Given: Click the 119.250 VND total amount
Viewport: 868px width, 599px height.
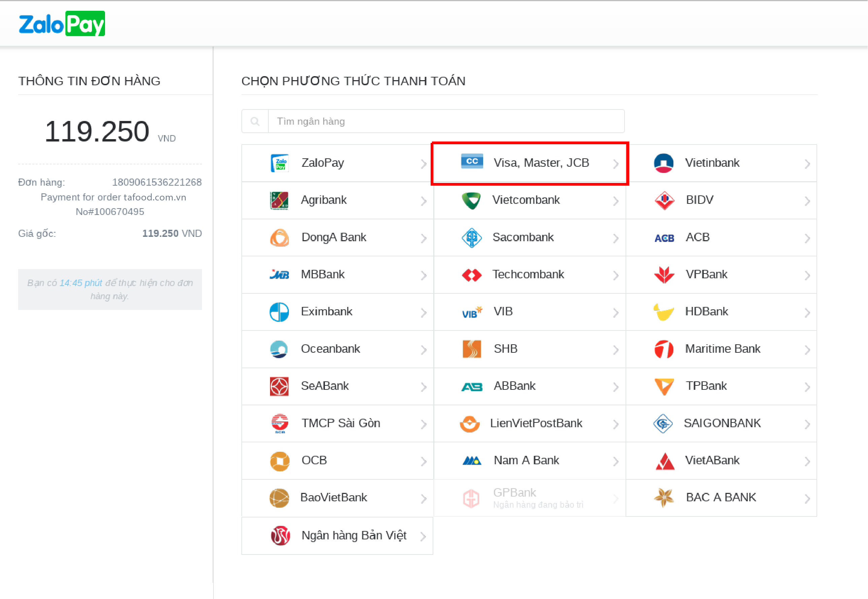Looking at the screenshot, I should click(110, 131).
